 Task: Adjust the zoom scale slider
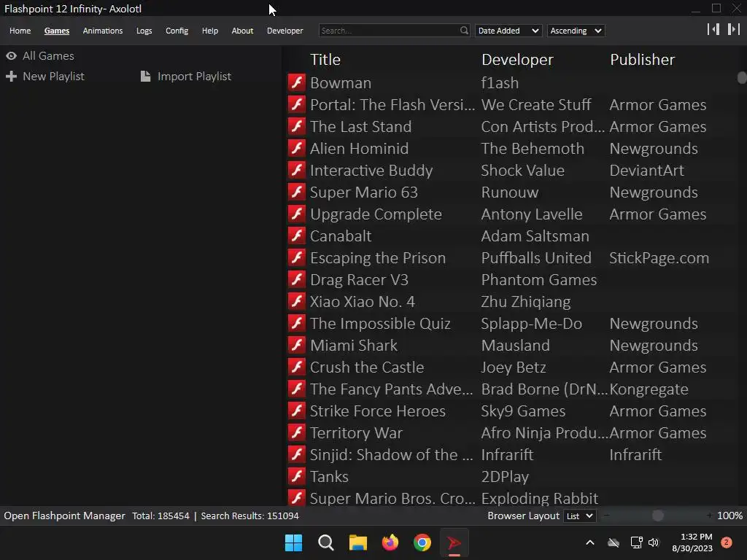657,516
